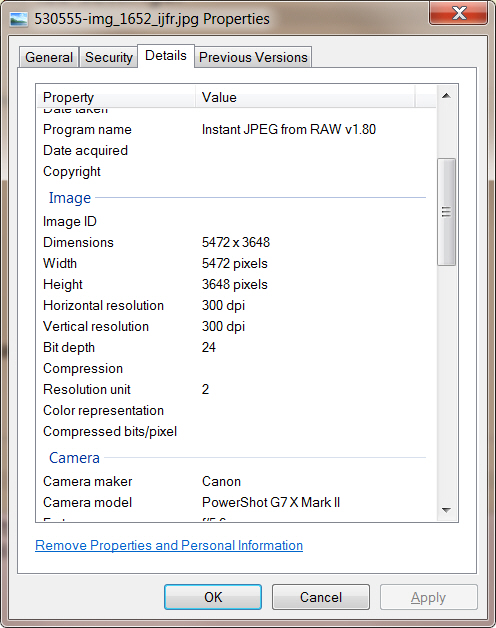This screenshot has width=496, height=628.
Task: Select the Details tab
Action: tap(166, 56)
